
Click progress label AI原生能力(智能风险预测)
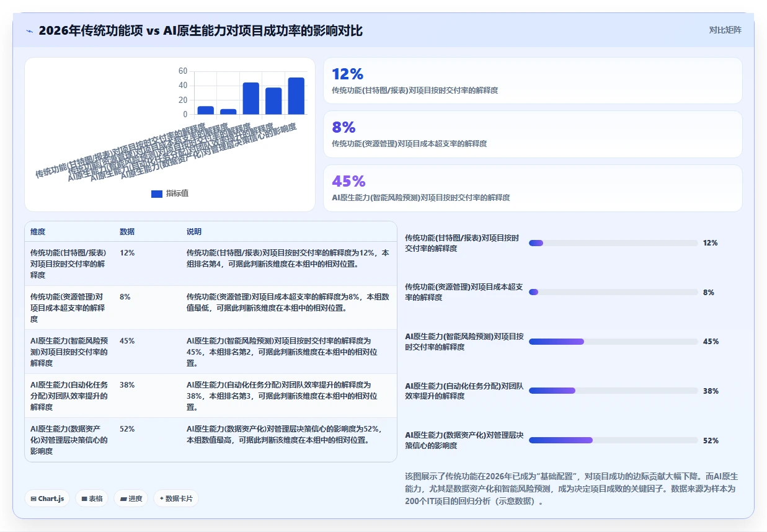click(464, 342)
